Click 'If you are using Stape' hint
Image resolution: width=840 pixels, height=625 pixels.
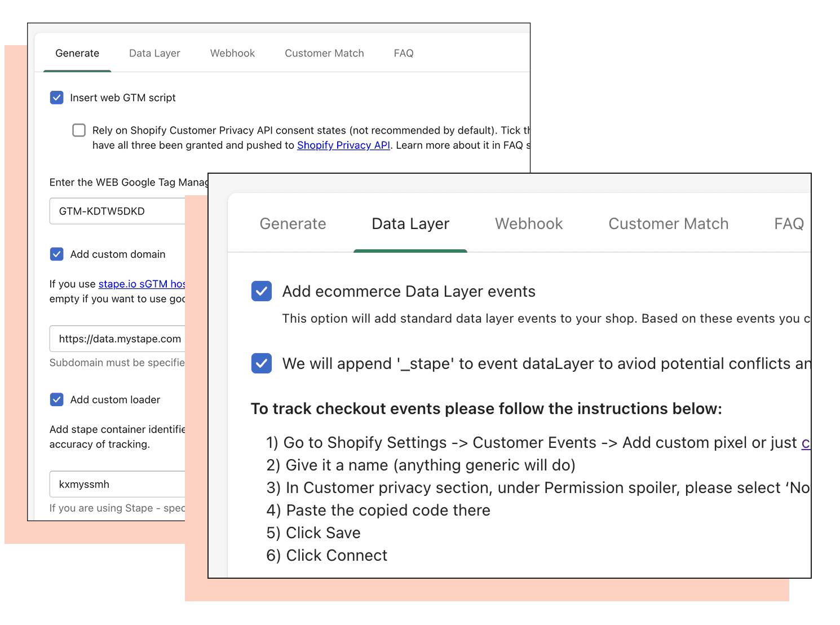tap(117, 508)
